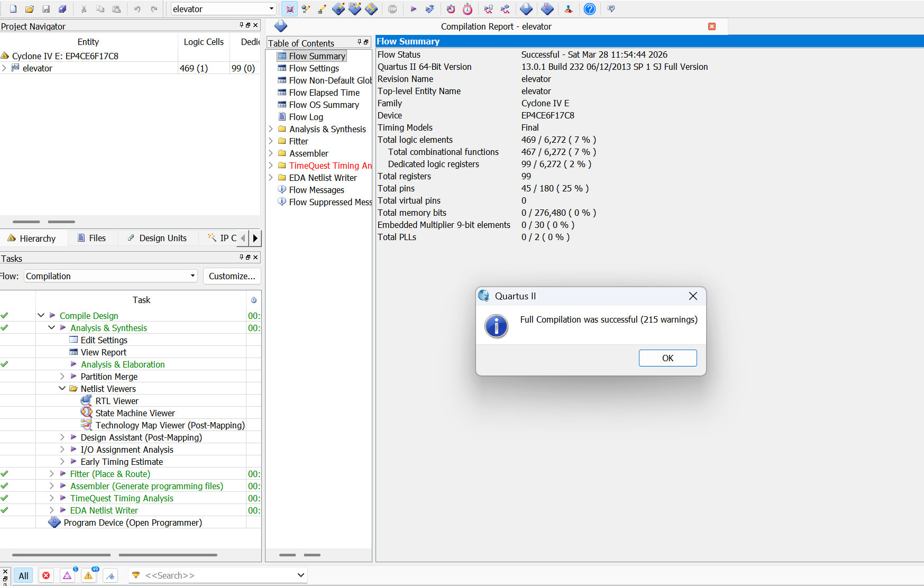Toggle the flagged messages filter
The image size is (924, 586).
[110, 575]
